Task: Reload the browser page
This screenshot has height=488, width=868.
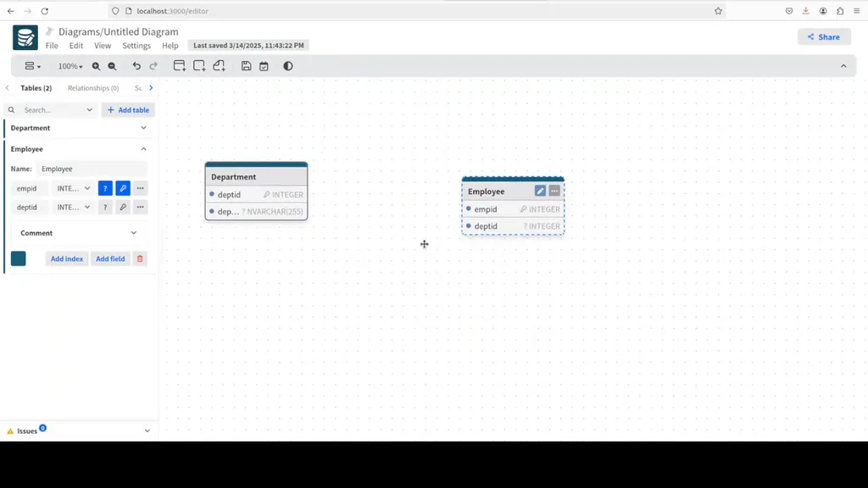Action: (x=45, y=11)
